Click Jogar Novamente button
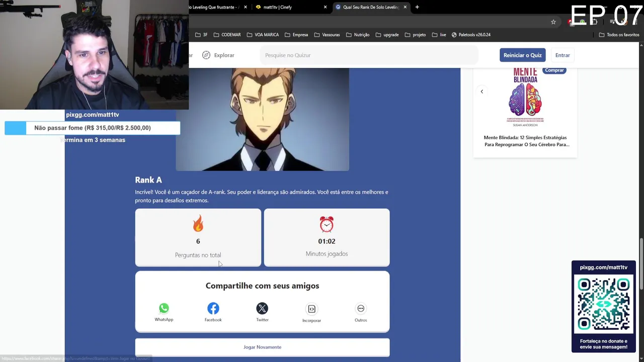Viewport: 644px width, 362px height. click(262, 347)
